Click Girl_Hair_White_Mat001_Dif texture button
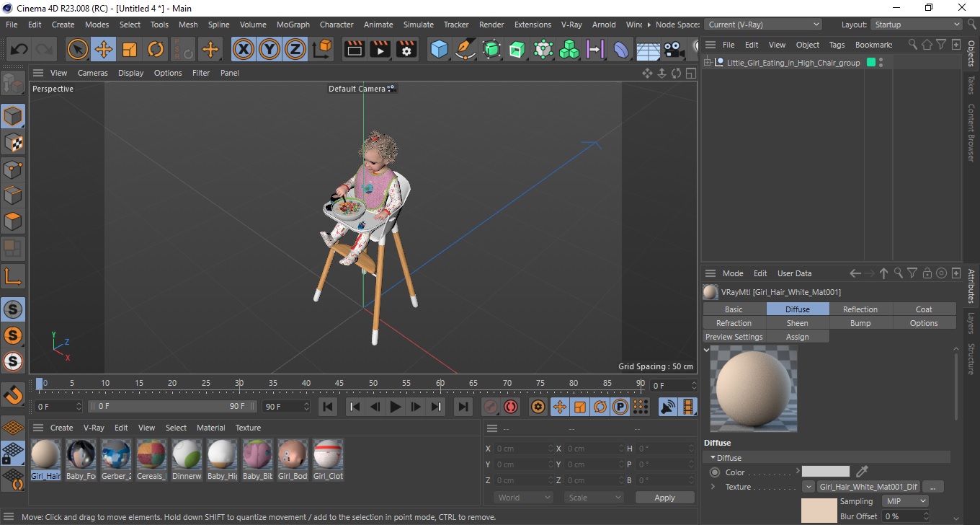The height and width of the screenshot is (525, 980). (868, 487)
